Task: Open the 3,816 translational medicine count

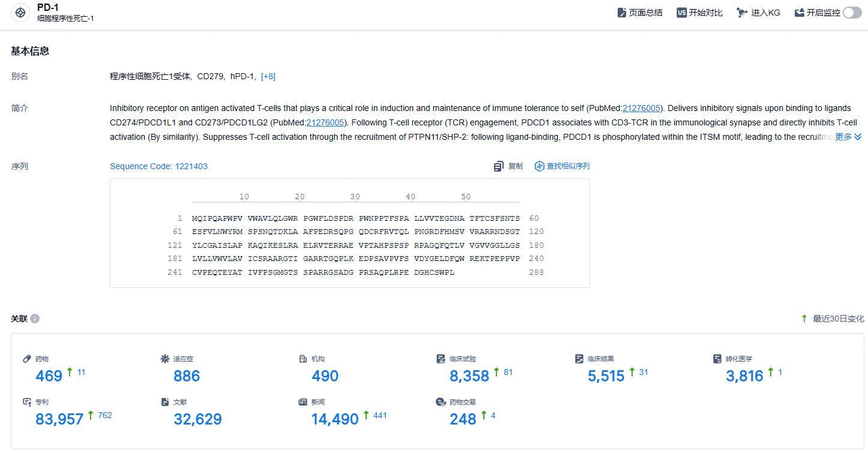Action: [745, 376]
